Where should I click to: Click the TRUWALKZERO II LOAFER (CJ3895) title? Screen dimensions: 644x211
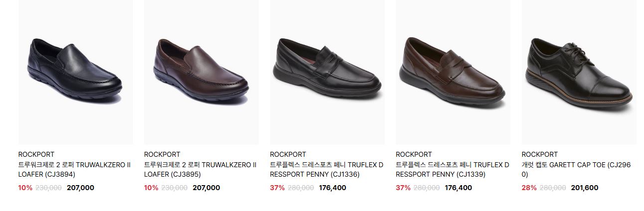[x=200, y=170]
